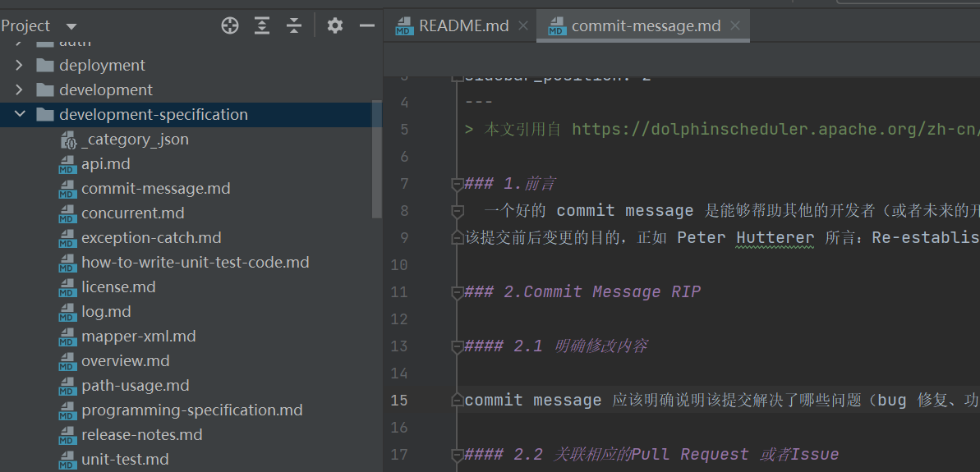The height and width of the screenshot is (472, 980).
Task: Click the markdown icon beside unit-test.md
Action: (67, 461)
